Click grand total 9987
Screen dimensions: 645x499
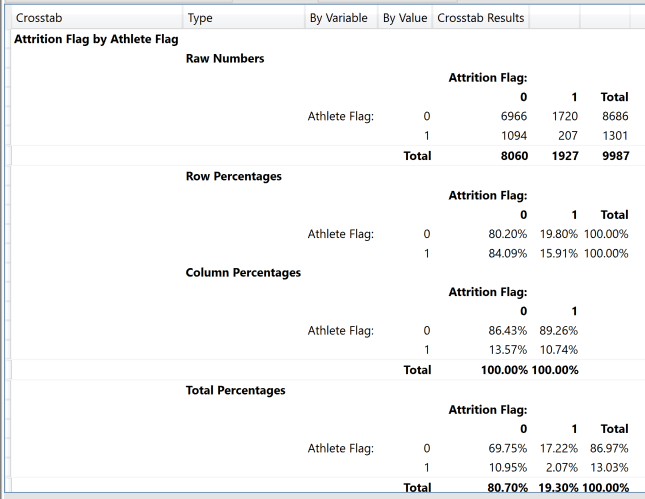(616, 156)
